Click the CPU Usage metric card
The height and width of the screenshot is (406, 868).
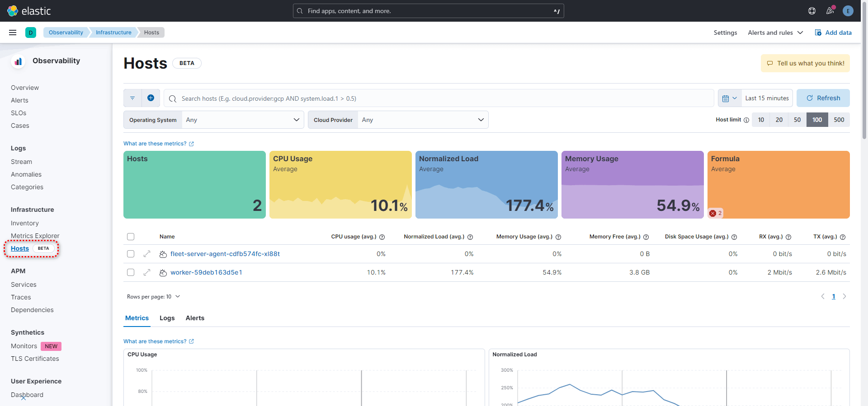pyautogui.click(x=340, y=185)
